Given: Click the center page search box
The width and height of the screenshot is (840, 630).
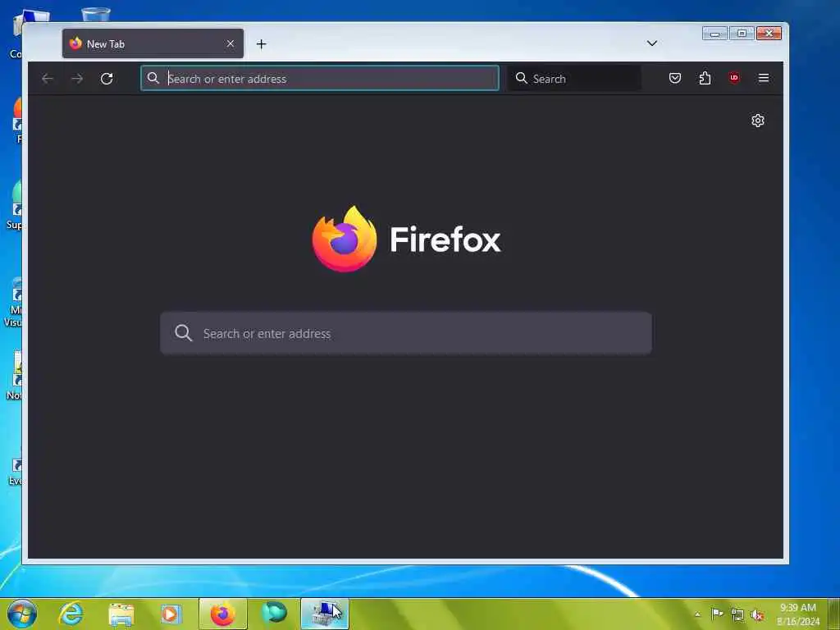Looking at the screenshot, I should tap(406, 333).
